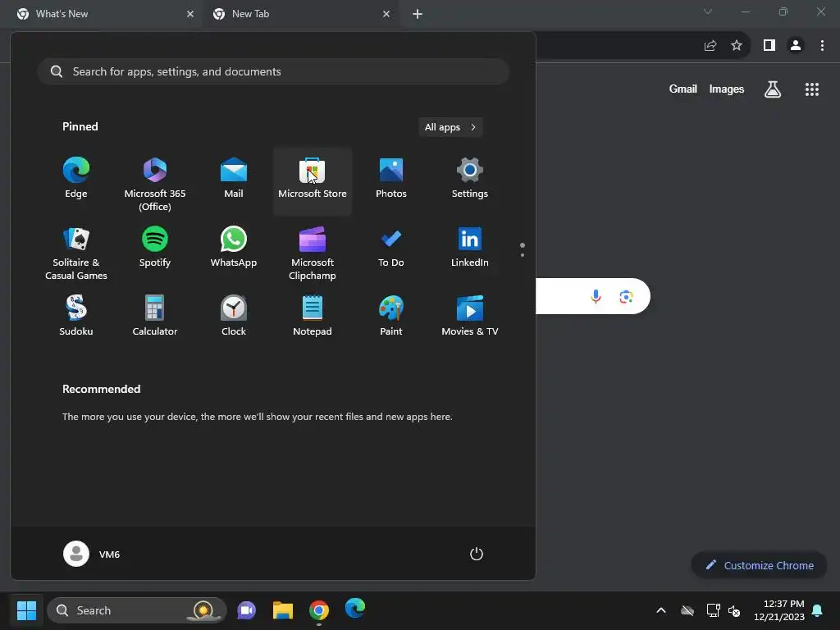Launch Notepad
The height and width of the screenshot is (630, 840).
(x=313, y=316)
